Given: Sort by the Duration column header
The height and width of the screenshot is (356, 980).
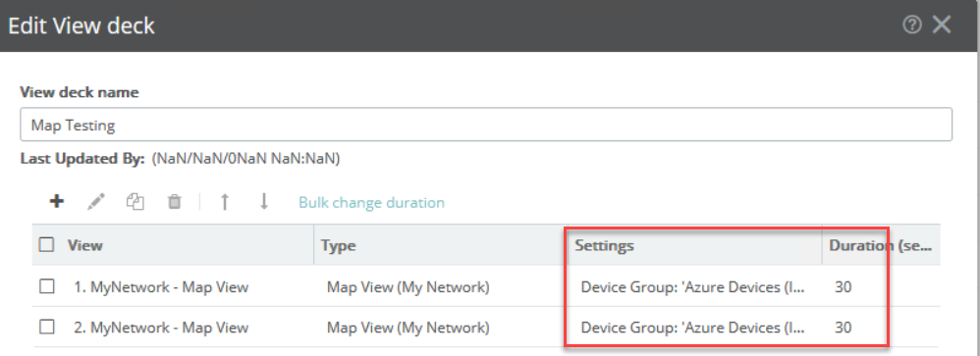Looking at the screenshot, I should [x=881, y=245].
